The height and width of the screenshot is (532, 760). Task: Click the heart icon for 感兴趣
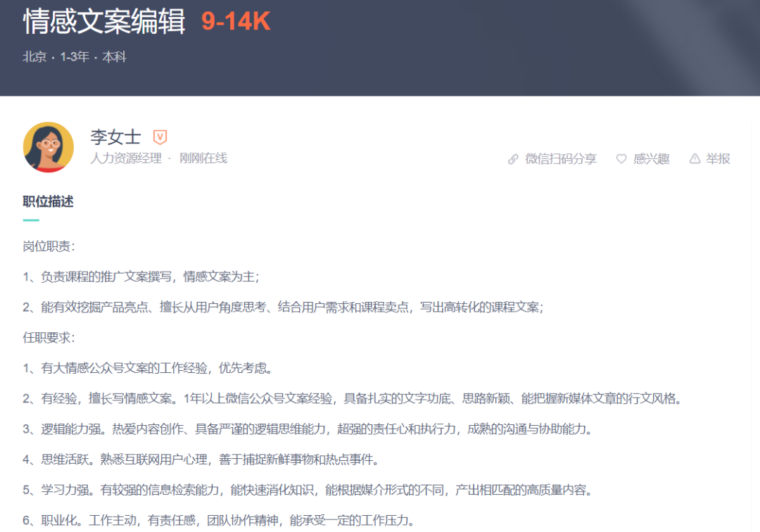click(x=621, y=158)
